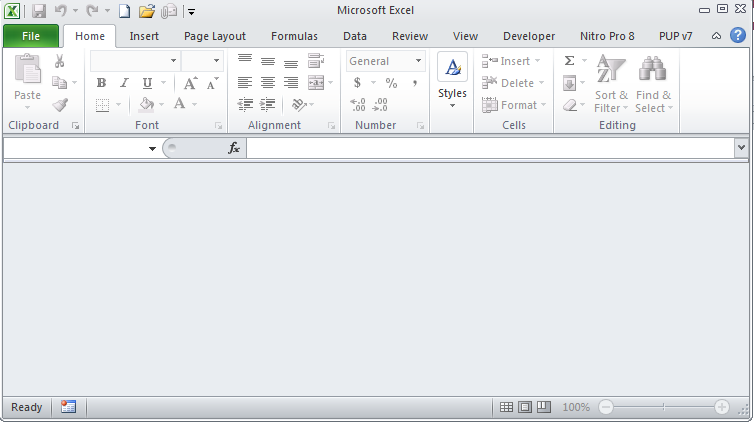Click the macro recording status bar icon
The height and width of the screenshot is (424, 754).
tap(68, 407)
